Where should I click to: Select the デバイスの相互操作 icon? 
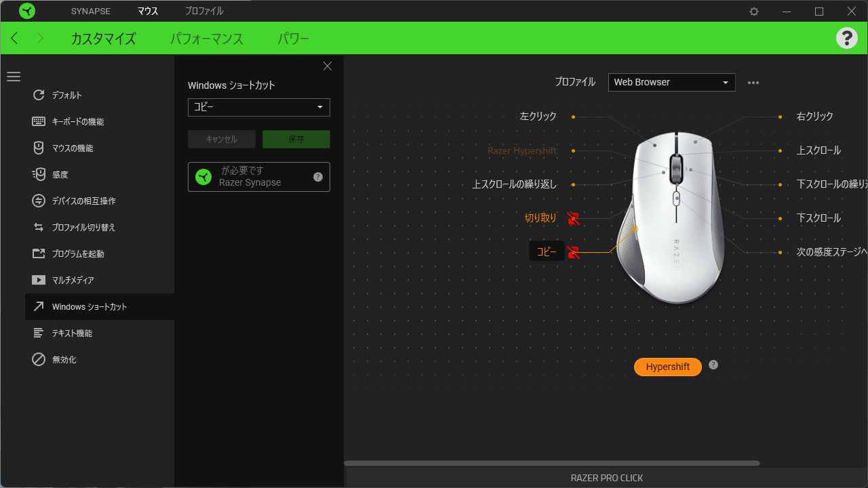39,201
